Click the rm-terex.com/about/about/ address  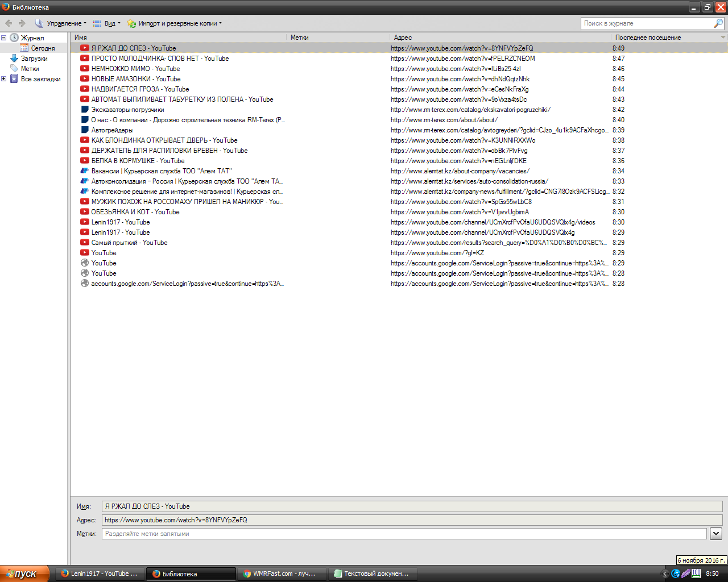tap(444, 120)
